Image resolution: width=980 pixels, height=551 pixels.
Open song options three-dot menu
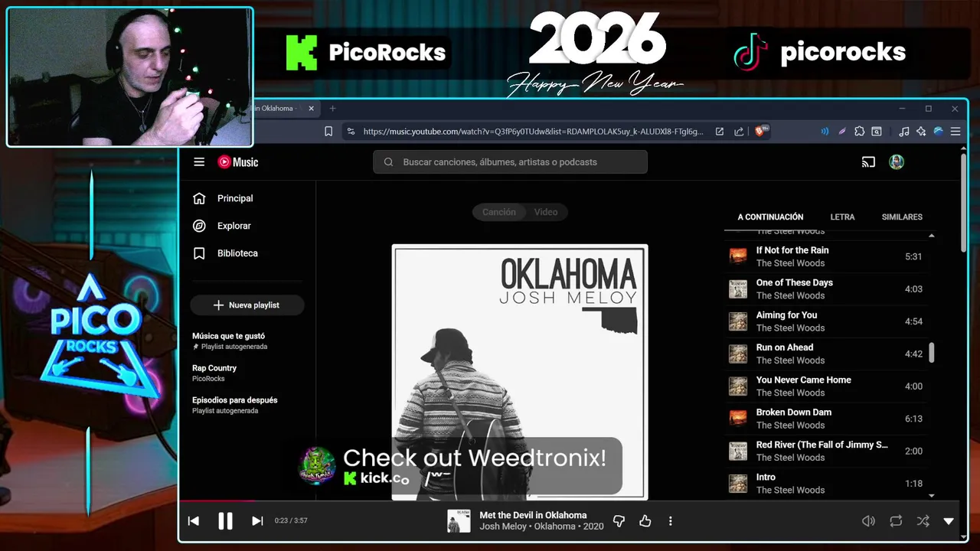[x=671, y=521]
